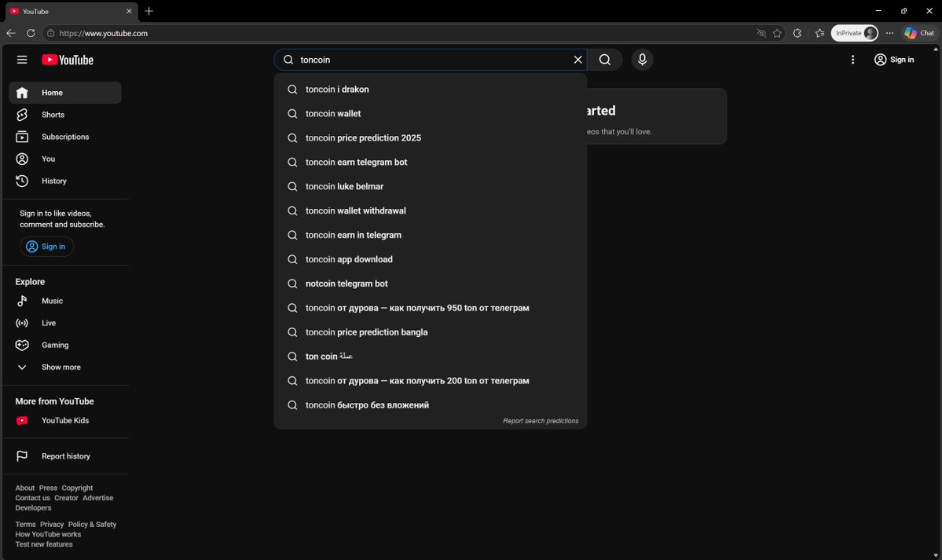Open Live under Explore
This screenshot has height=560, width=942.
(x=65, y=324)
